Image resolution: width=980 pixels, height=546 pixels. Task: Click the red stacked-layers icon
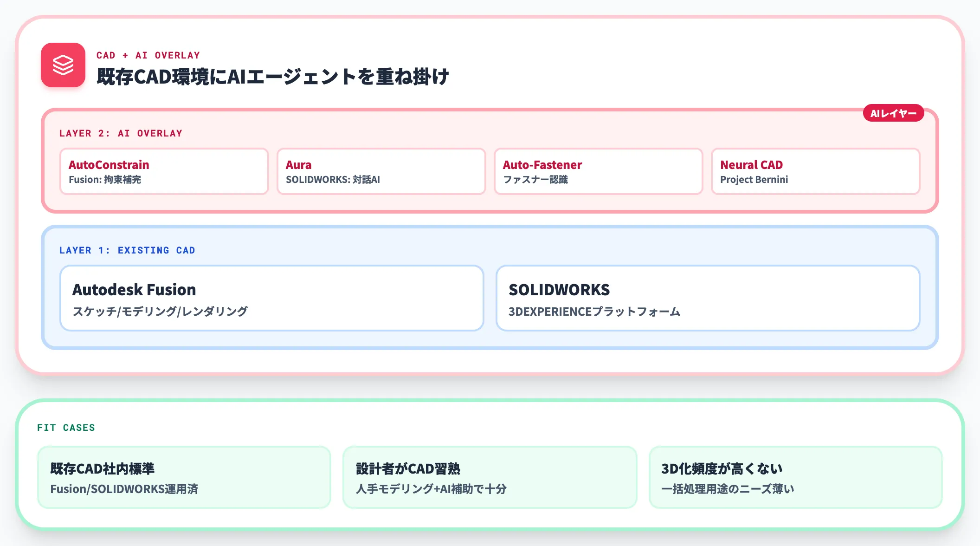tap(63, 65)
